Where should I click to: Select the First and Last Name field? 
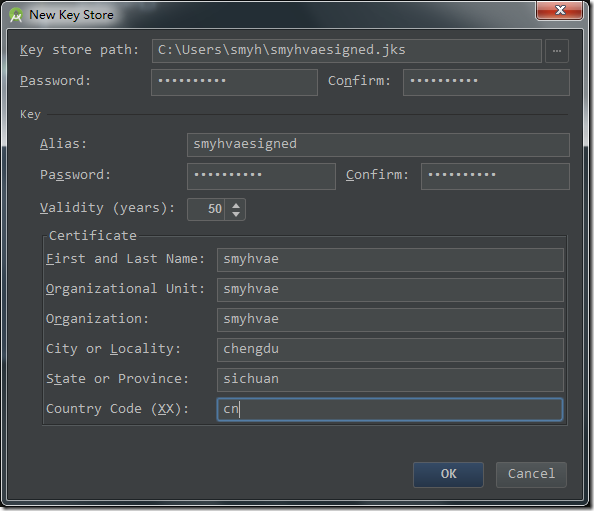point(390,260)
